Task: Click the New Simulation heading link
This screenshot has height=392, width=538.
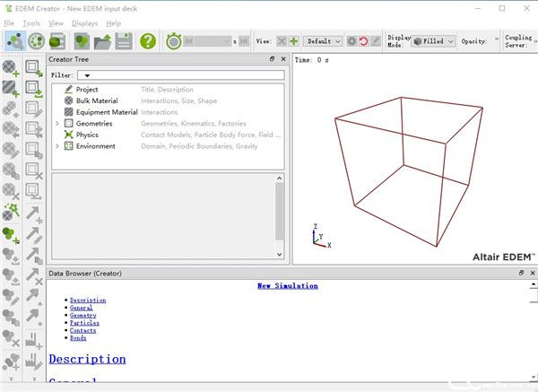Action: pyautogui.click(x=287, y=286)
